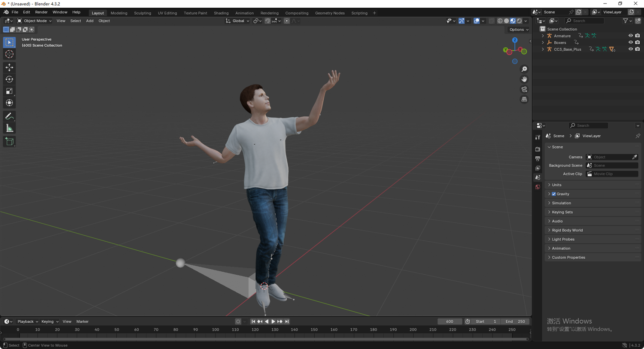
Task: Open the Global transform orientation dropdown
Action: [237, 21]
